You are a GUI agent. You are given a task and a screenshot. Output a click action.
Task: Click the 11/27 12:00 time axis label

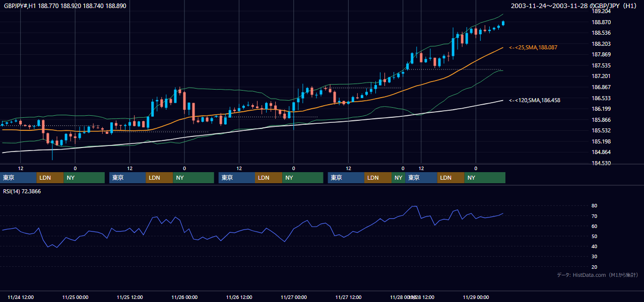coord(348,297)
